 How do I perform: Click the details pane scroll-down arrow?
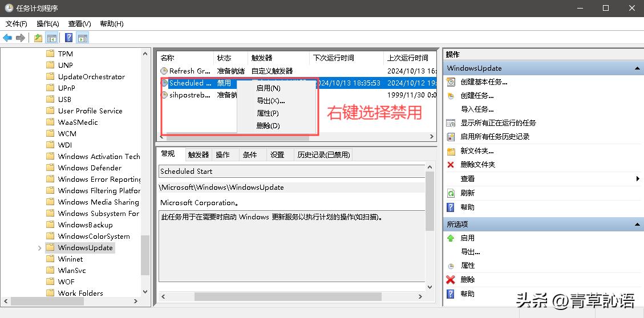430,287
